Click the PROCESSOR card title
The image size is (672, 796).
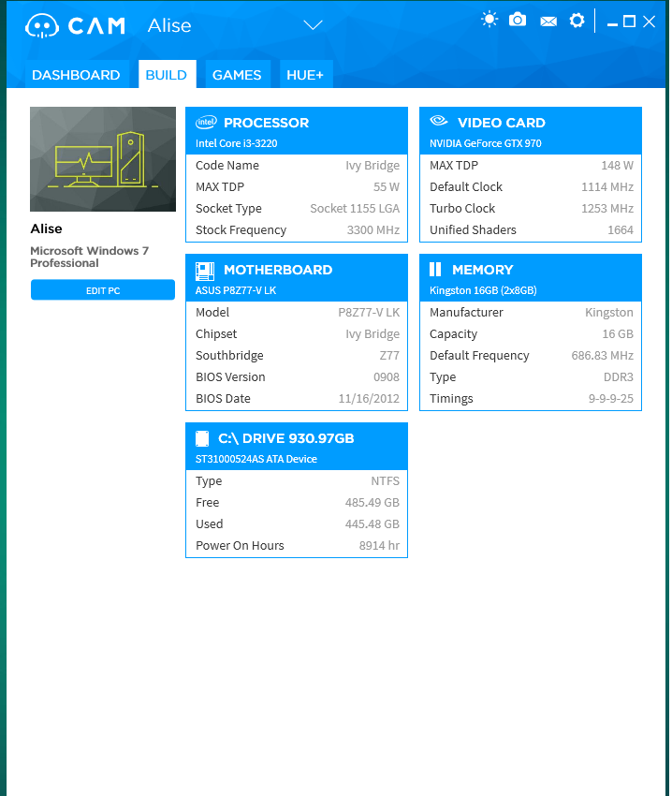(267, 123)
